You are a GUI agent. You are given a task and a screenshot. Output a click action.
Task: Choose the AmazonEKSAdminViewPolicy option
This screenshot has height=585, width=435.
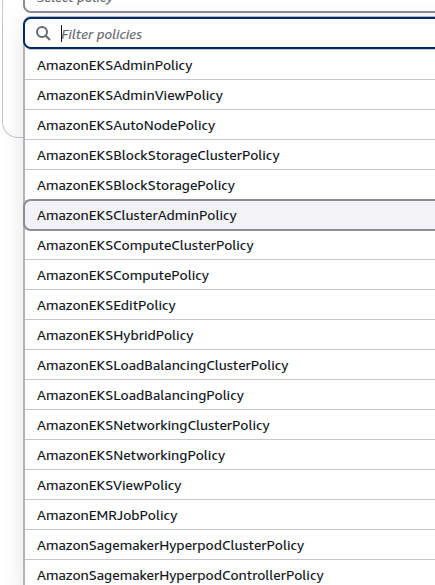(230, 95)
